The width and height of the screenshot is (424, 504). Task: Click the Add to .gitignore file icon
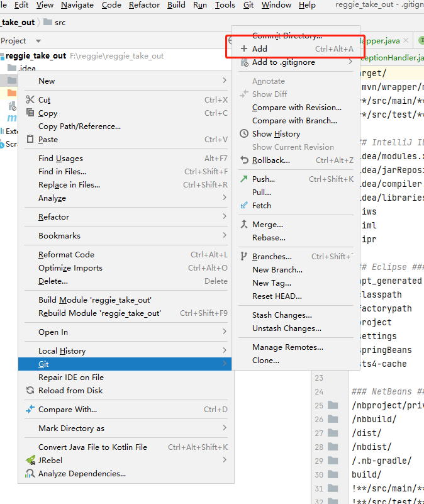click(244, 62)
